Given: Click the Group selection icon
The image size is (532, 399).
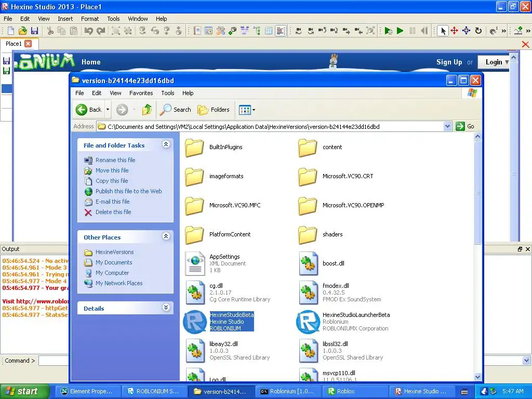Looking at the screenshot, I should click(116, 31).
